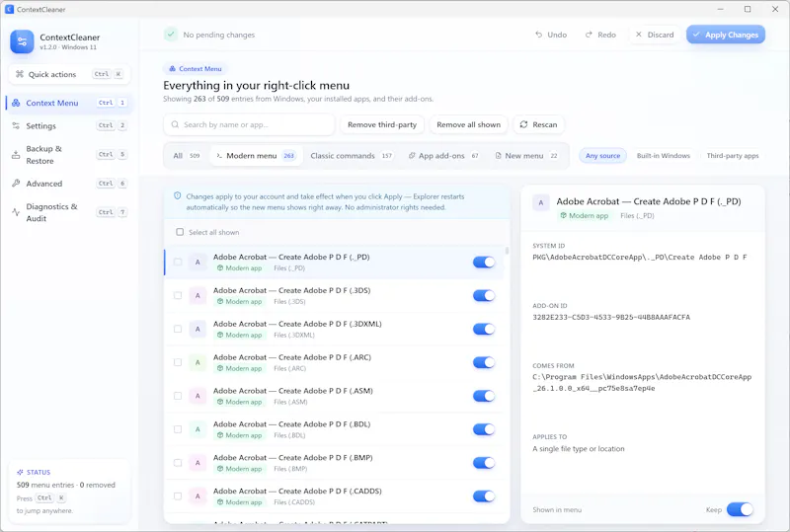Screen dimensions: 790x532
Task: Switch off the (.ASM) entry toggle
Action: [484, 396]
